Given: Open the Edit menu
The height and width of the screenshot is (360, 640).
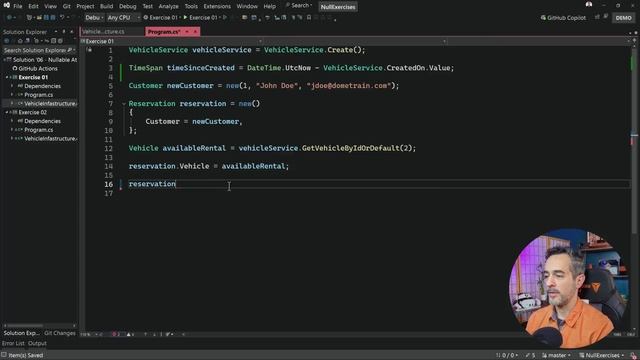Looking at the screenshot, I should click(33, 6).
